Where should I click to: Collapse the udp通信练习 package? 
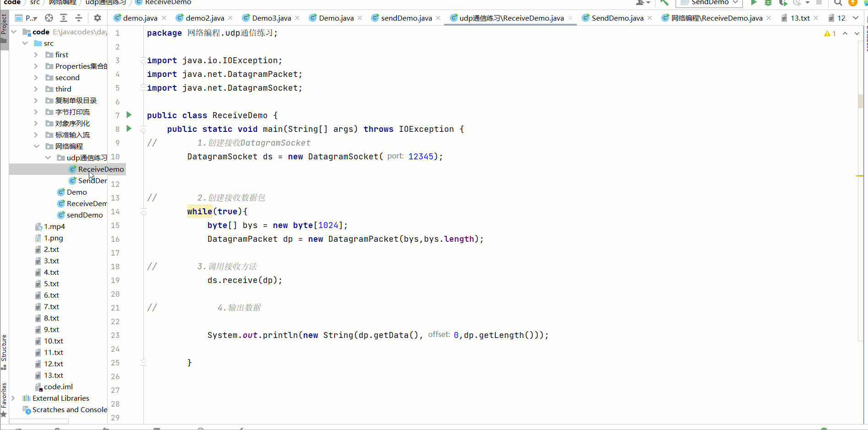(48, 158)
